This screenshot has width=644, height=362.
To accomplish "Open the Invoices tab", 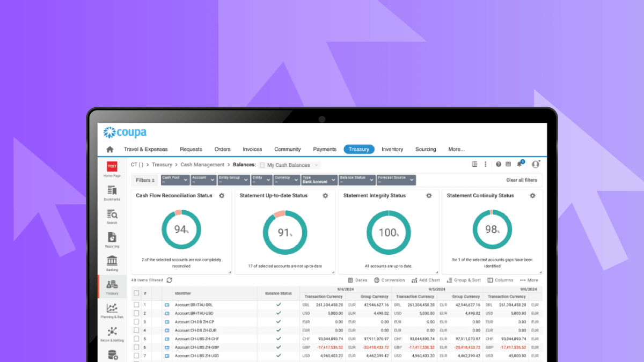I will point(252,150).
